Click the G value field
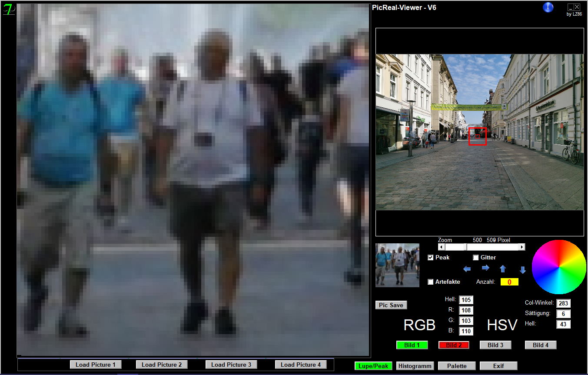 click(x=466, y=321)
